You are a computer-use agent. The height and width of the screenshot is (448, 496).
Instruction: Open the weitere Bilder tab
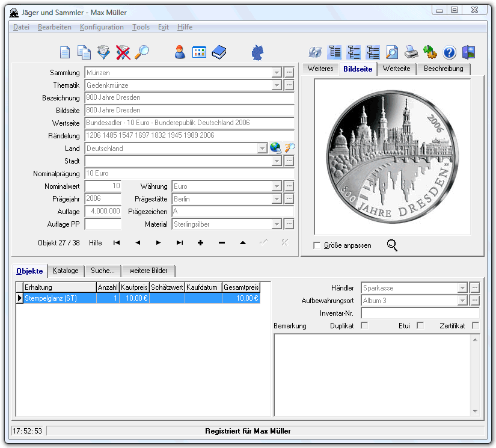click(148, 271)
